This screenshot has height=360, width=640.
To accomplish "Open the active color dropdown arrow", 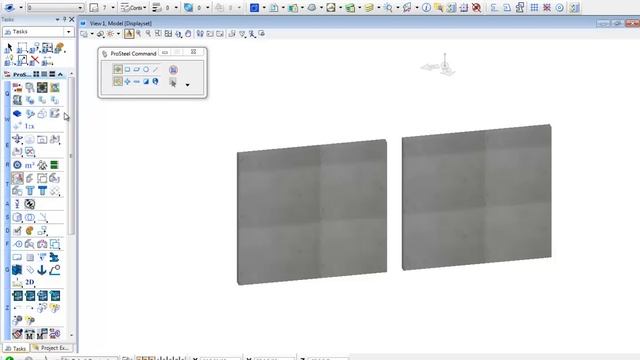I will (113, 8).
